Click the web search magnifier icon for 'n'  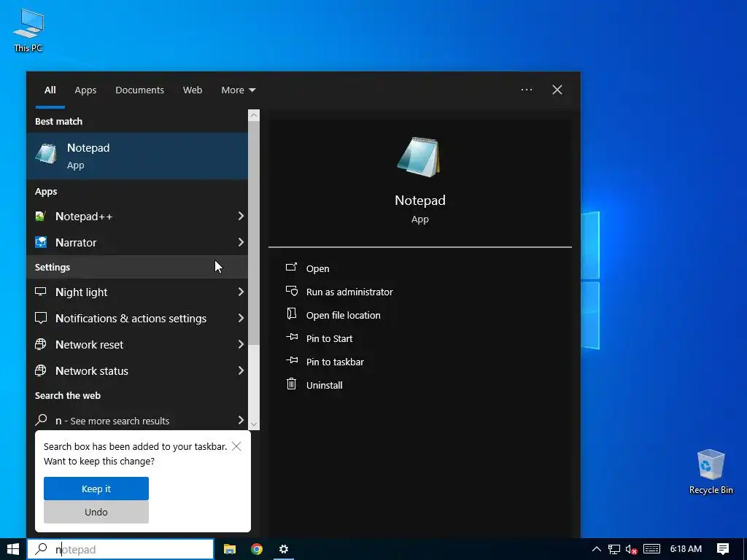[41, 420]
